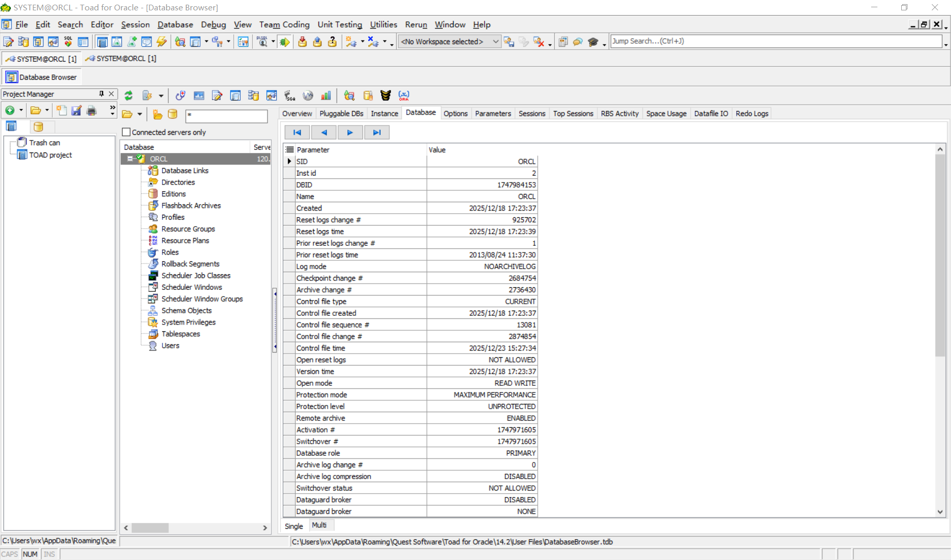This screenshot has width=951, height=560.
Task: Click the yellow database cylinder icon beside filter box
Action: point(173,115)
